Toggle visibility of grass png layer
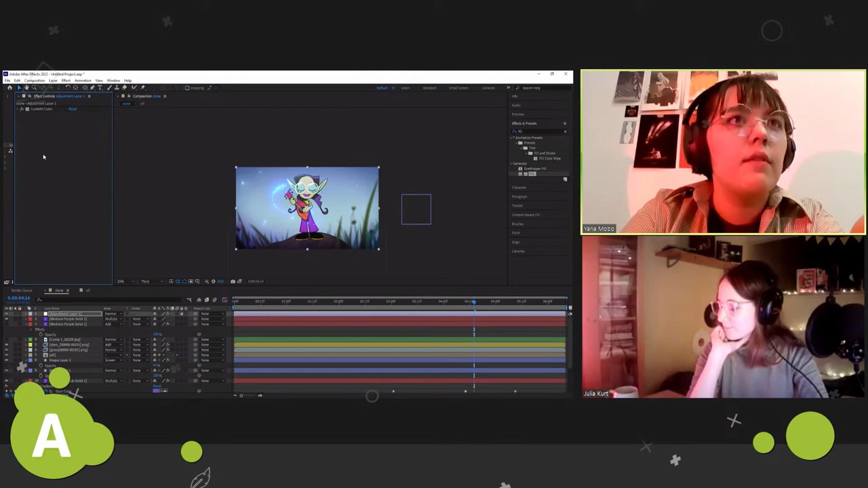This screenshot has width=868, height=488. click(6, 350)
